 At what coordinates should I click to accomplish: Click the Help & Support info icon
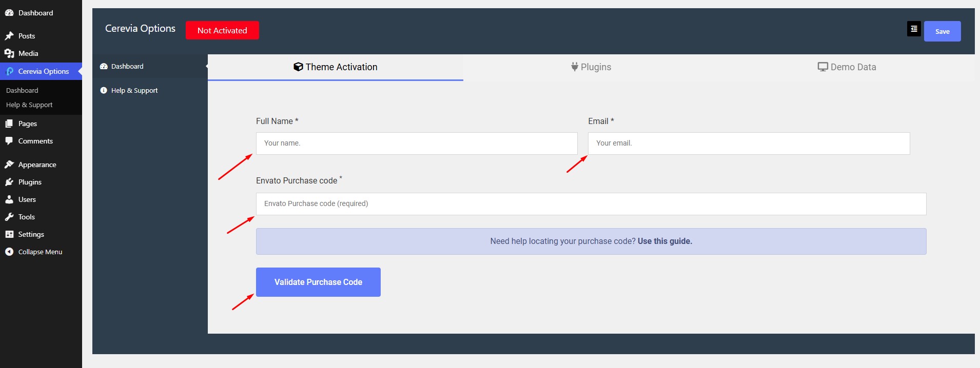[104, 90]
